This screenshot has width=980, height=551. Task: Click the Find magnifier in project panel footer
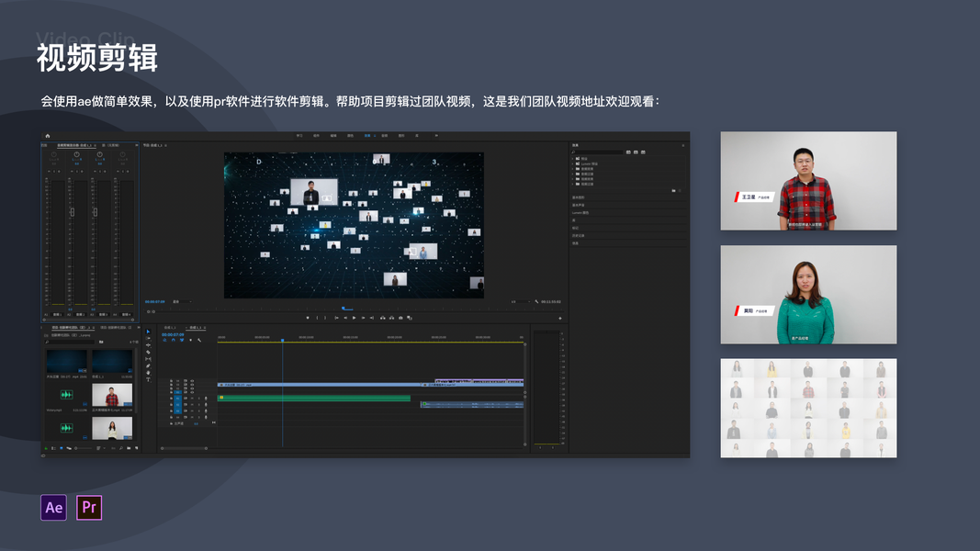121,448
